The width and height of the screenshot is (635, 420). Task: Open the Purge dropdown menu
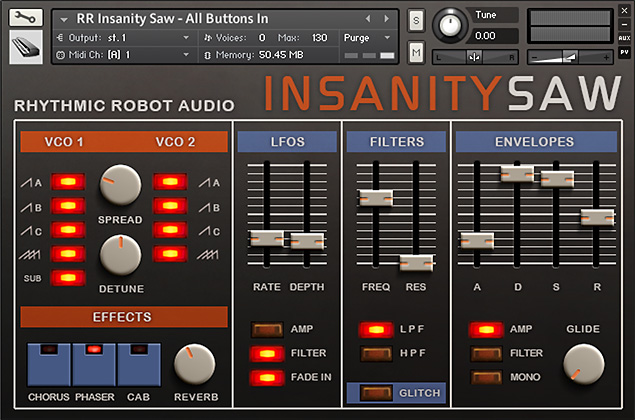coord(367,38)
